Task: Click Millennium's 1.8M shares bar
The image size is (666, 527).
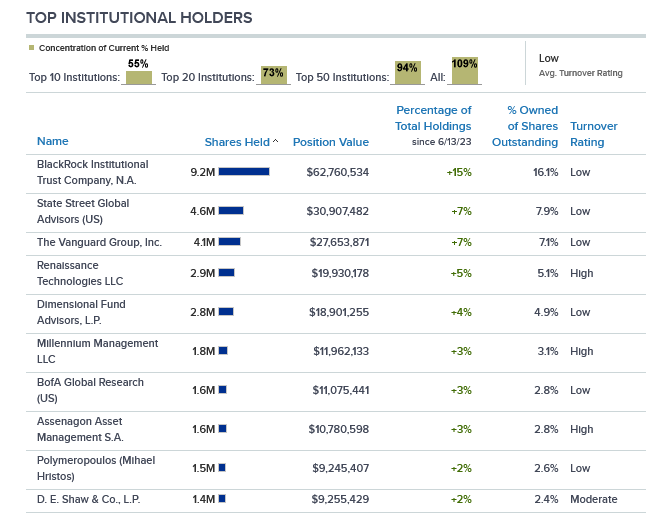Action: pos(223,351)
